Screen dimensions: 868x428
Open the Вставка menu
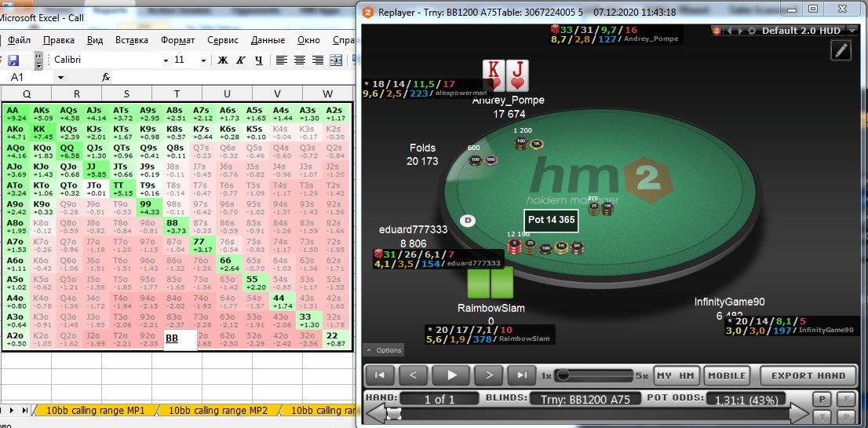tap(132, 40)
